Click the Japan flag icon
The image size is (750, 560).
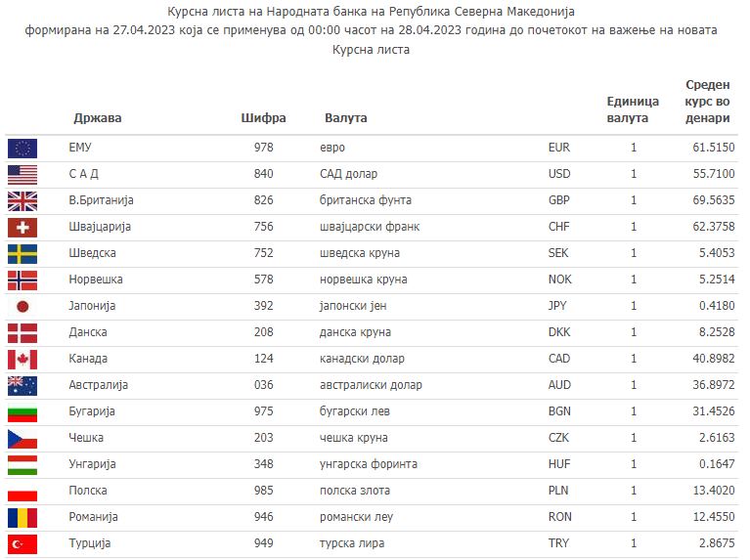tap(22, 307)
